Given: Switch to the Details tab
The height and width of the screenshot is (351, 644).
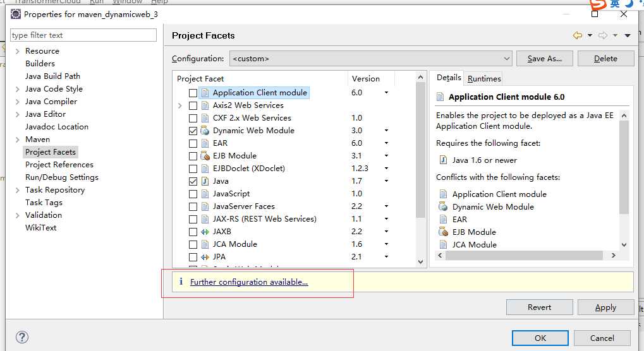Looking at the screenshot, I should 449,78.
